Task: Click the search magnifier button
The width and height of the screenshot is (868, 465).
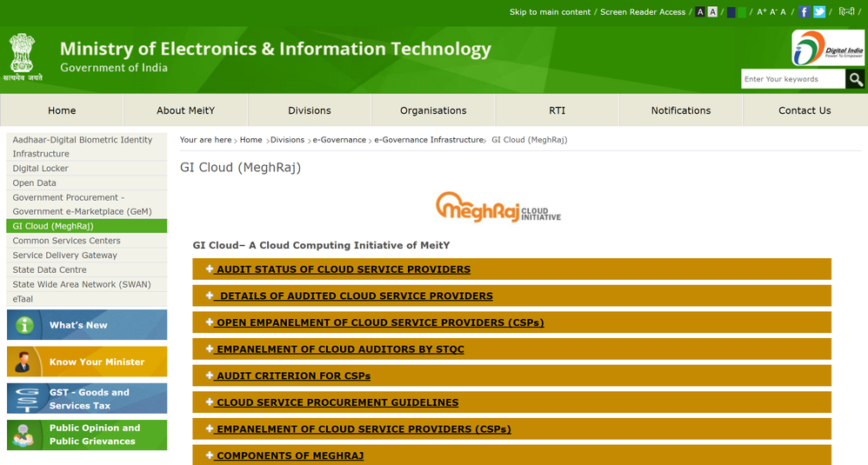Action: pos(855,79)
